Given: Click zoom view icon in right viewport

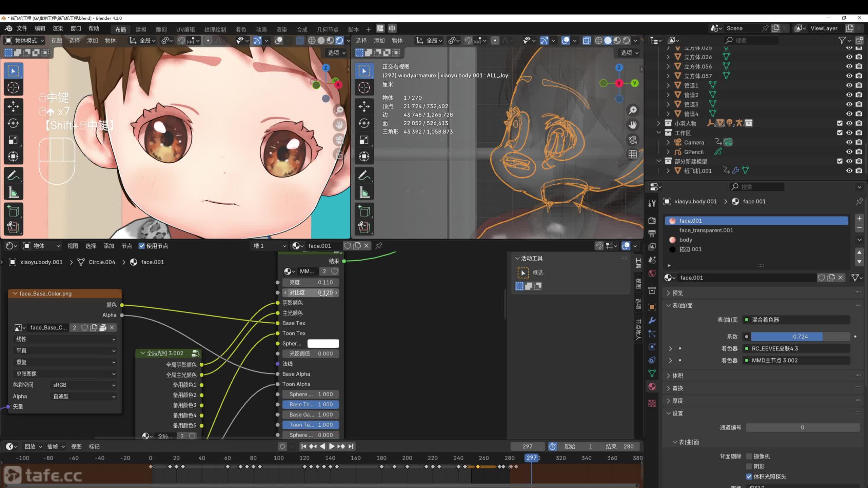Looking at the screenshot, I should [x=633, y=110].
